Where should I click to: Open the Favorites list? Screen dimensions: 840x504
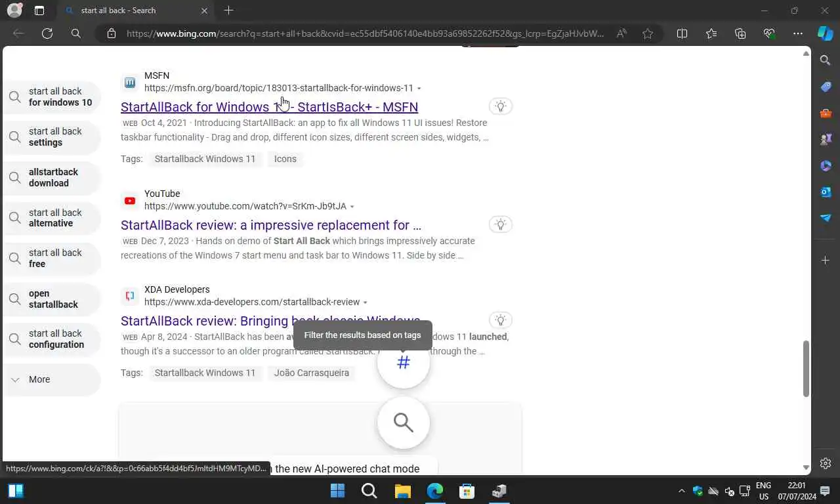tap(711, 33)
